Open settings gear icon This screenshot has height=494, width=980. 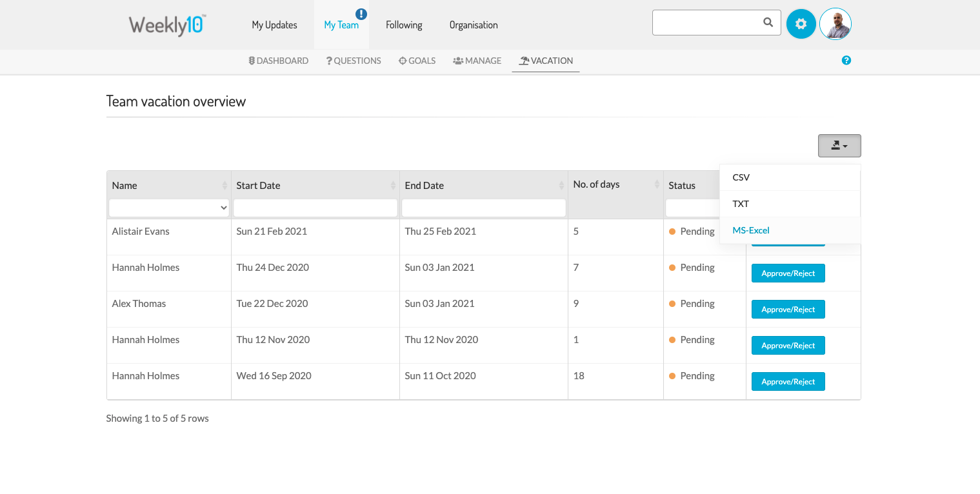pos(801,24)
